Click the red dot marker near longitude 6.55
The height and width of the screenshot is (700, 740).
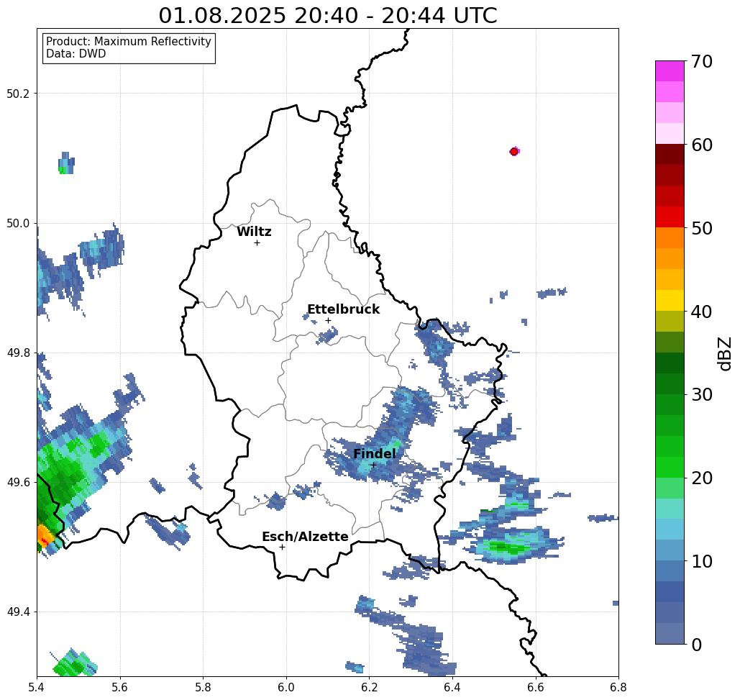(513, 152)
